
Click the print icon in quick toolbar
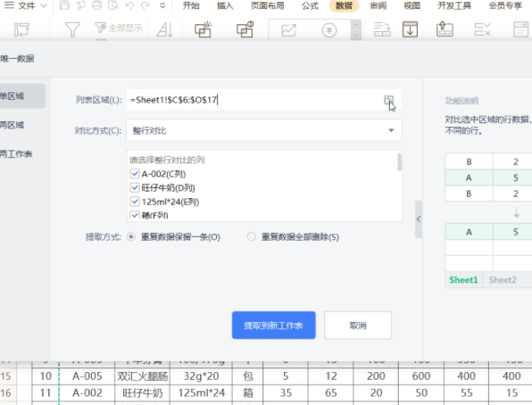[x=96, y=5]
